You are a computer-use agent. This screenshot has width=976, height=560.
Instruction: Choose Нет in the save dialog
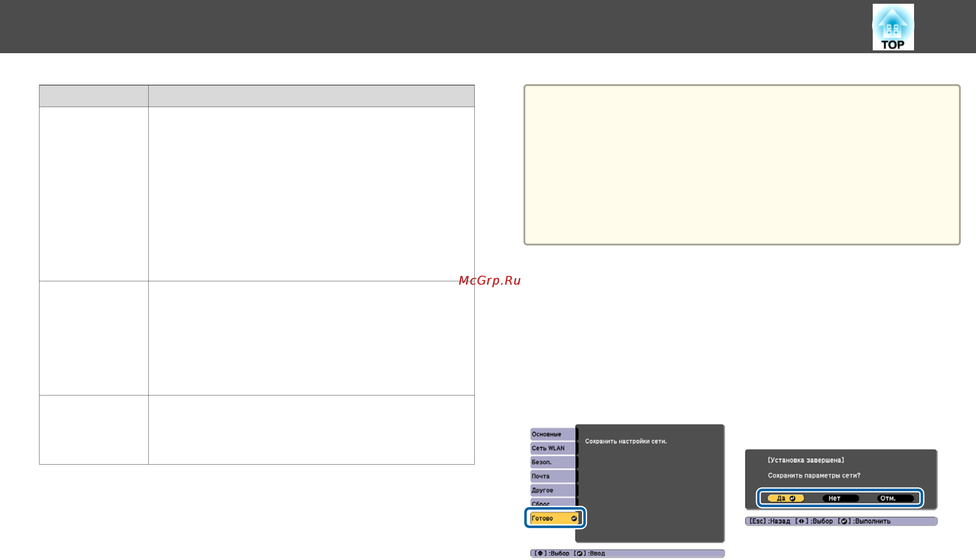(840, 498)
